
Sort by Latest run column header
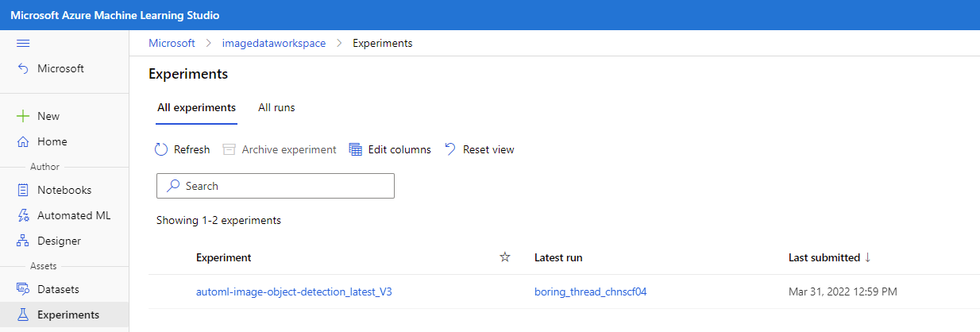coord(558,257)
